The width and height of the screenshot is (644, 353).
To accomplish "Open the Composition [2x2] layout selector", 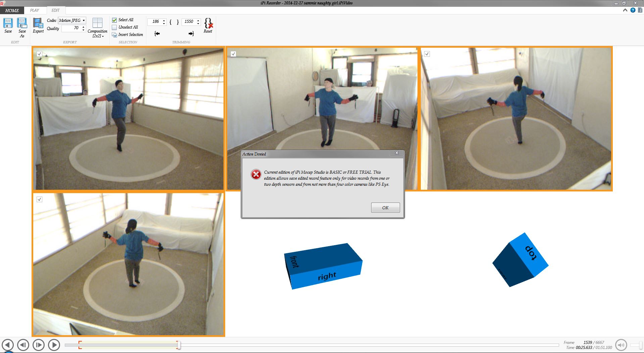I will [x=97, y=28].
